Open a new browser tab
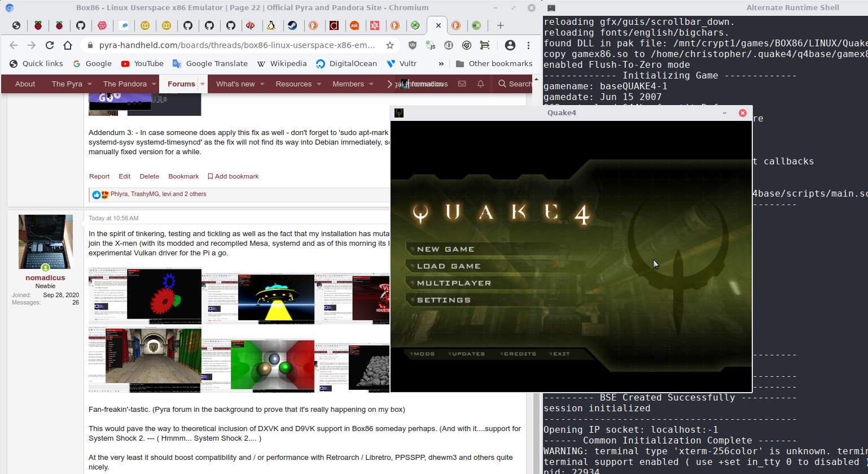The width and height of the screenshot is (868, 474). click(x=500, y=25)
